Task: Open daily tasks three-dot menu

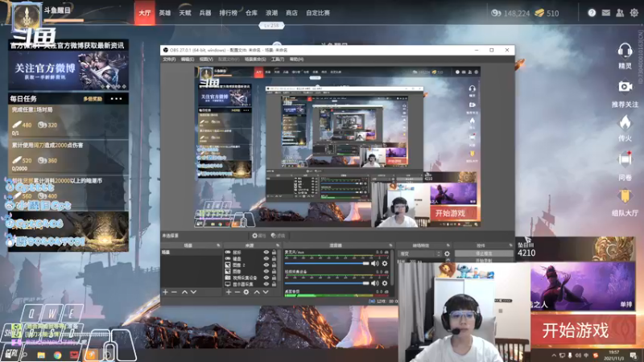Action: pos(116,99)
